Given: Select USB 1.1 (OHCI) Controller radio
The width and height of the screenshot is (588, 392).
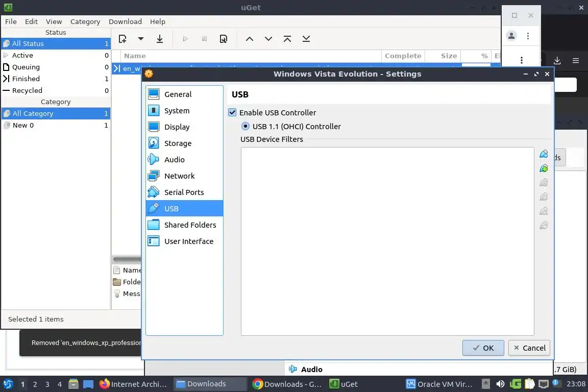Looking at the screenshot, I should click(245, 126).
